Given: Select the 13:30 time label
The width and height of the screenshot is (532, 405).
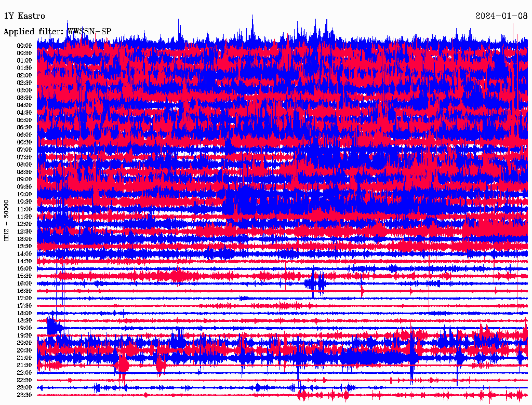Looking at the screenshot, I should pos(24,247).
